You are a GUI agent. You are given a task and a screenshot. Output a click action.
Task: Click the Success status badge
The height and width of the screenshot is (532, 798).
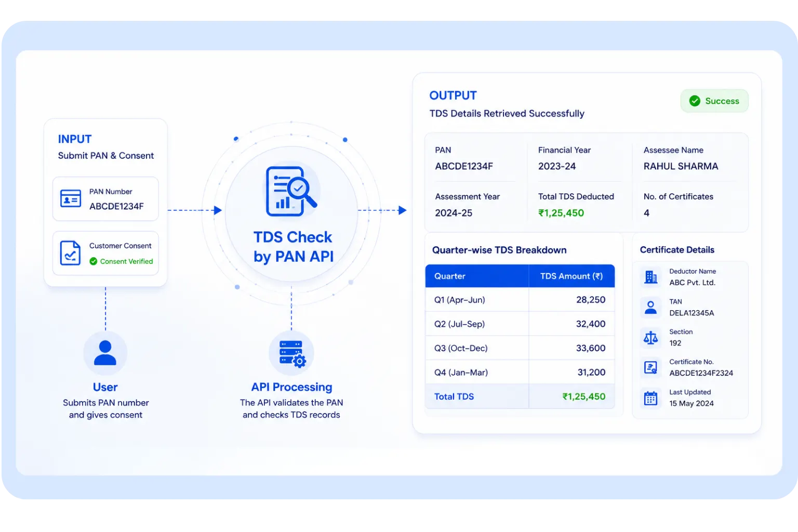point(714,101)
